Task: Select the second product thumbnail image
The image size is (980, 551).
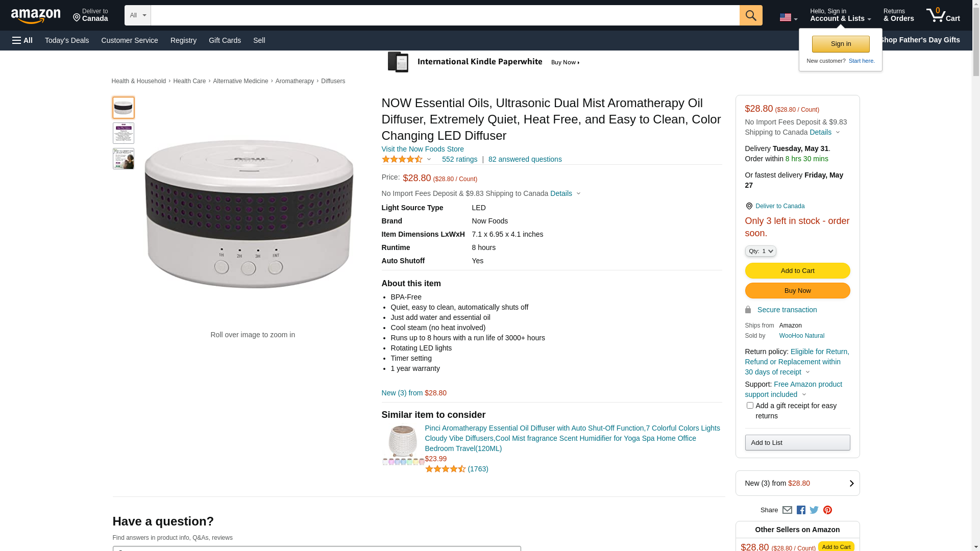Action: 124,133
